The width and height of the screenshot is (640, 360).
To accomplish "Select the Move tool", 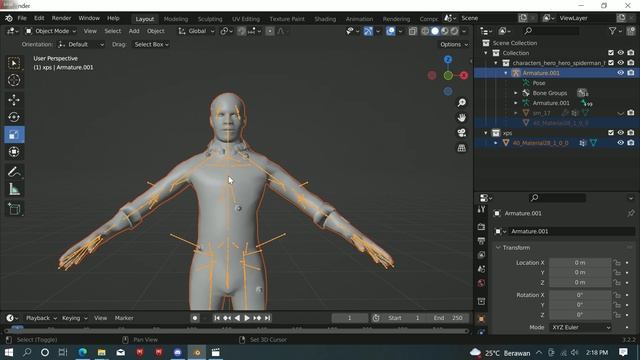I will [14, 100].
